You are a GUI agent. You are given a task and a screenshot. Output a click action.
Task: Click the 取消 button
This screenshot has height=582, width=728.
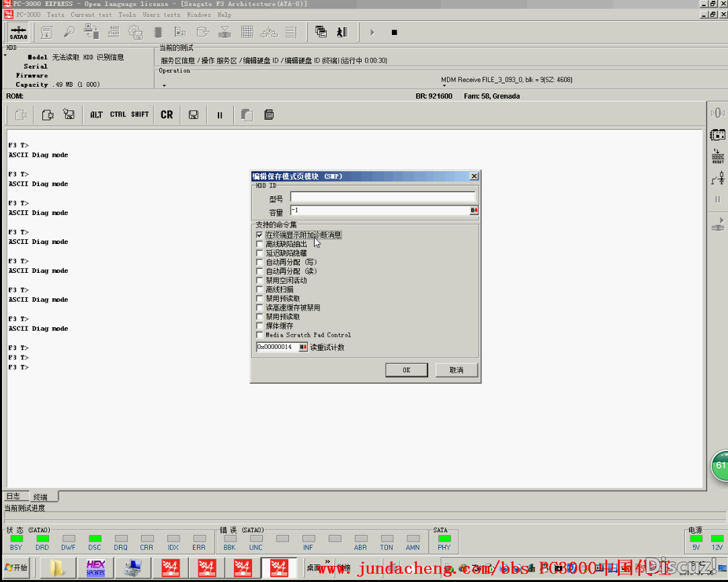click(456, 370)
